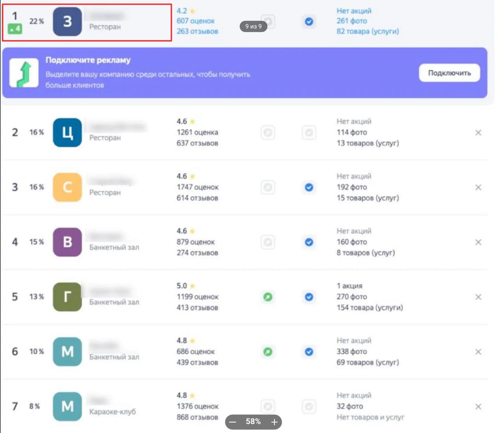Click the 1261 оценка text

[197, 132]
